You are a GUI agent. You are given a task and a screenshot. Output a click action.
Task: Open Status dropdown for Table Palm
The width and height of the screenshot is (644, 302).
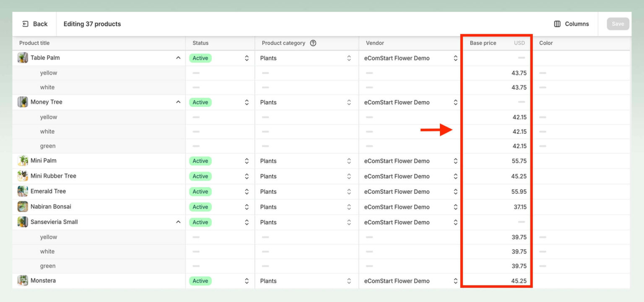pos(247,58)
